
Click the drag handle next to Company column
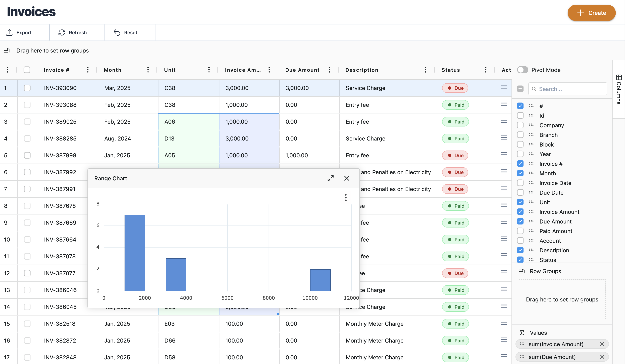coord(531,125)
